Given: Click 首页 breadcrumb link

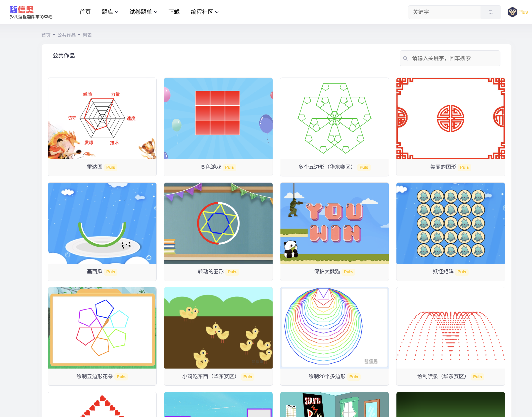Looking at the screenshot, I should (46, 35).
